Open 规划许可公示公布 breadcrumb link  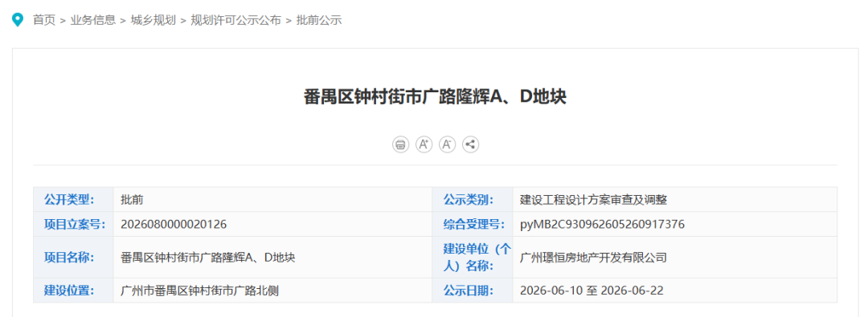tap(235, 21)
